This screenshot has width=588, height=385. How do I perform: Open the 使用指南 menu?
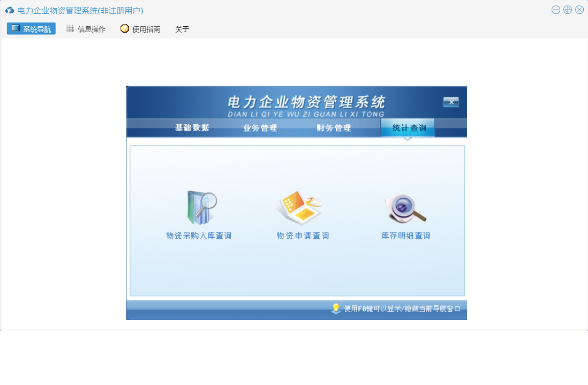coord(141,29)
